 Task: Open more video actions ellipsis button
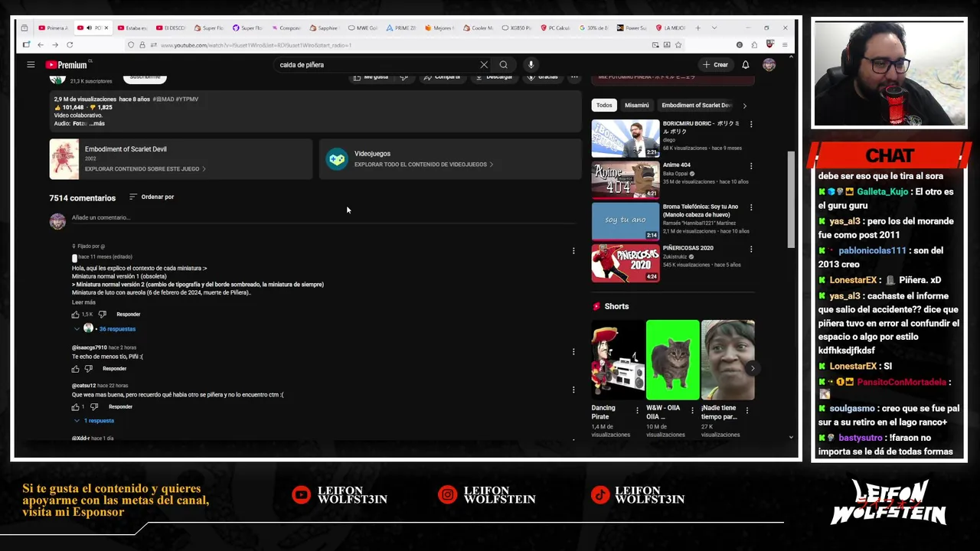click(573, 77)
